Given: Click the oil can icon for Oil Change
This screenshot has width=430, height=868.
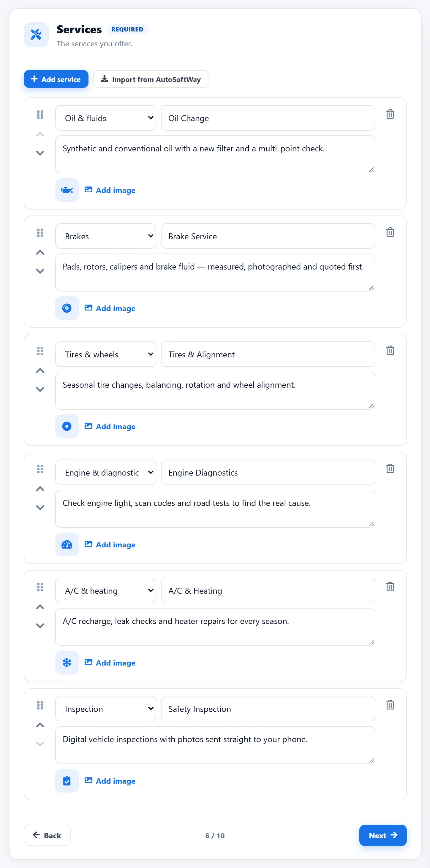Looking at the screenshot, I should pos(67,190).
